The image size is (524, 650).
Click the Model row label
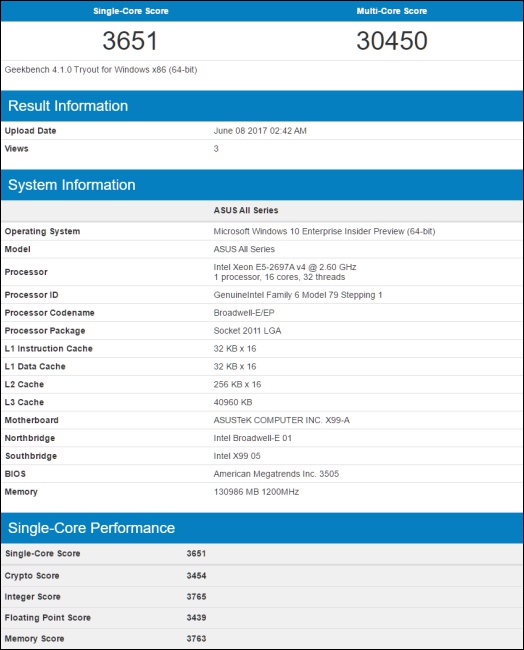[17, 249]
